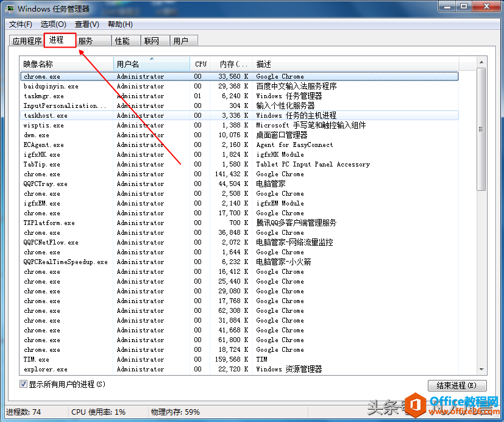Select the igfxHK.exe process
This screenshot has height=422, width=504.
click(x=239, y=154)
